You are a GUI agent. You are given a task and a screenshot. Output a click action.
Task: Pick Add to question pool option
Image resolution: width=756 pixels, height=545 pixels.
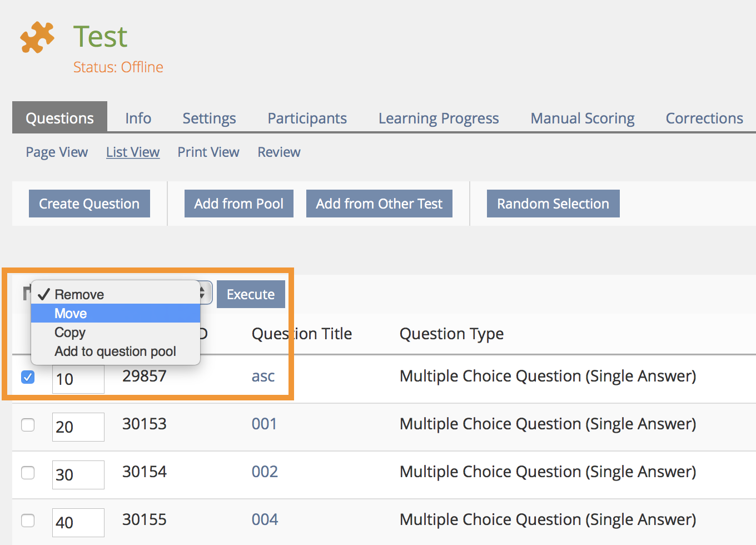115,351
